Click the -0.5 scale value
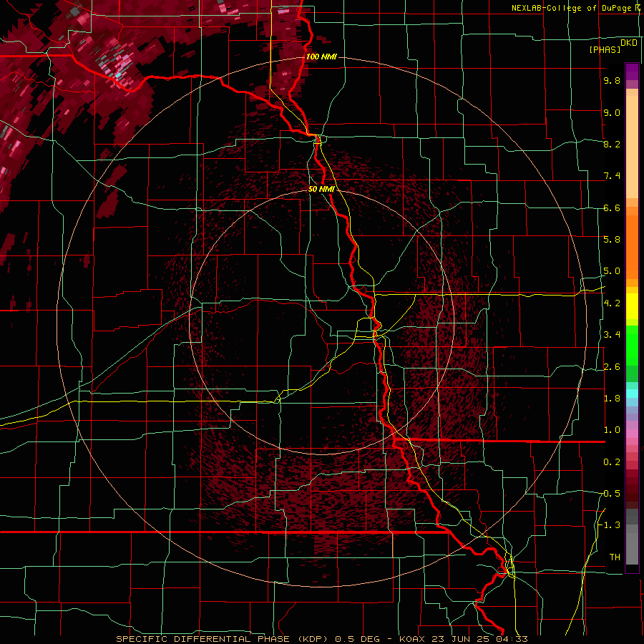 click(610, 494)
